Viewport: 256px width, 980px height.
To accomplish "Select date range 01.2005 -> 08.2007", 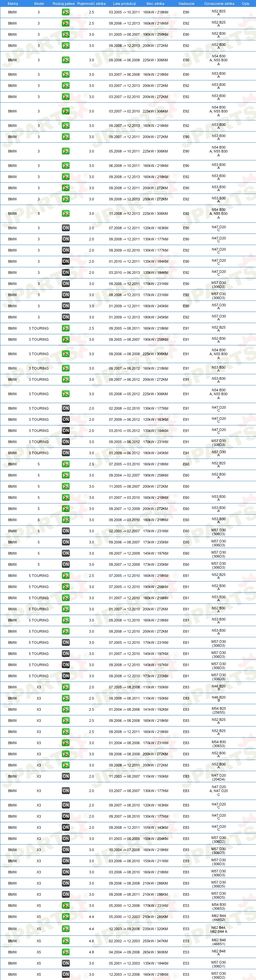I will [124, 34].
